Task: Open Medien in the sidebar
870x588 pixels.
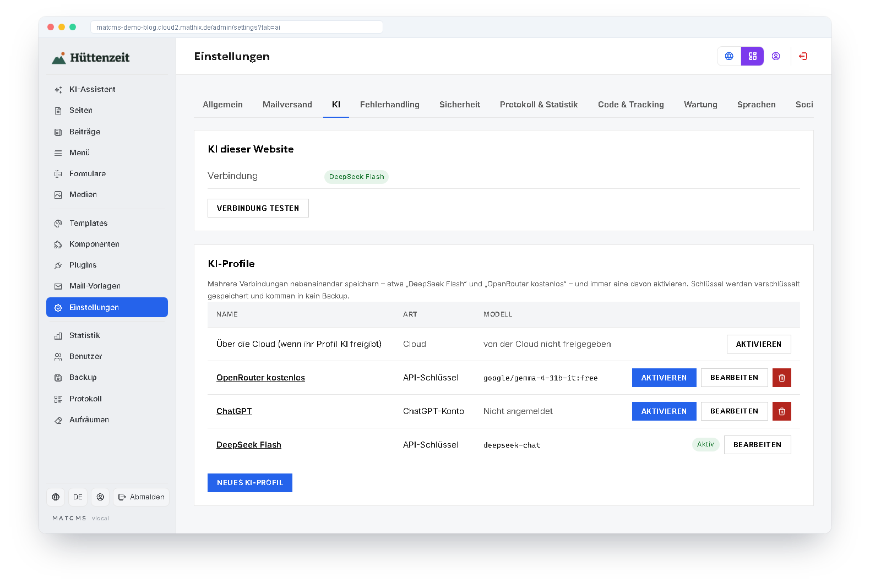Action: pos(107,194)
